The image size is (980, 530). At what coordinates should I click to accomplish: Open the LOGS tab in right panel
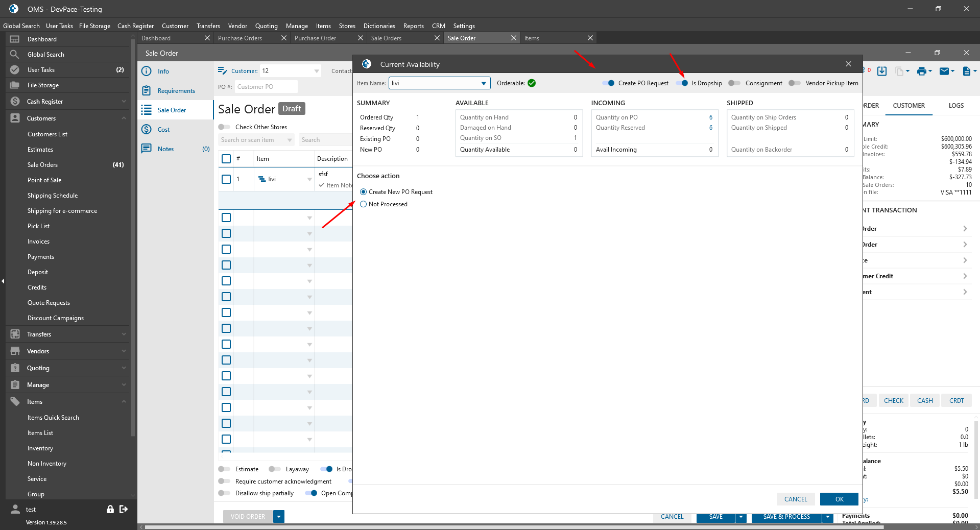(956, 106)
